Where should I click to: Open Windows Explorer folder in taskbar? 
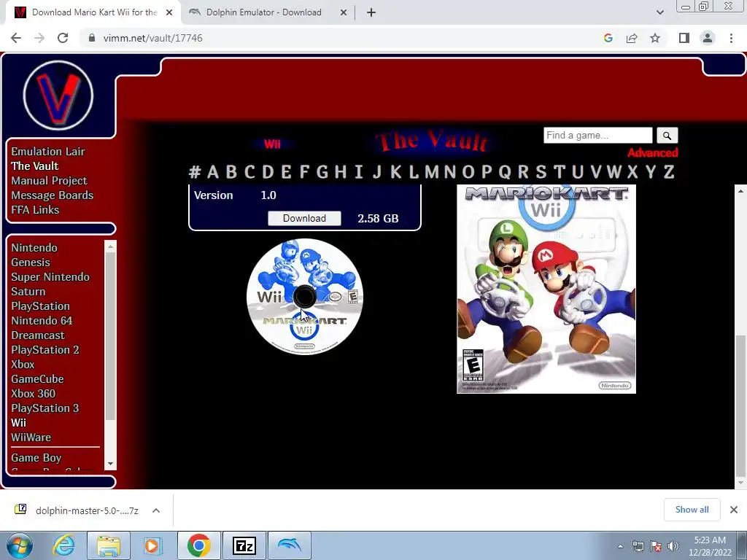(109, 545)
